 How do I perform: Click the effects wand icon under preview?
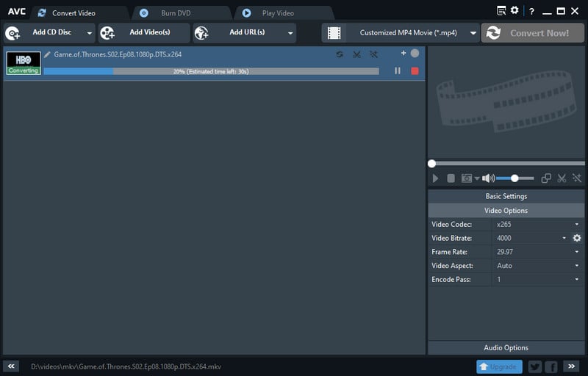click(x=577, y=178)
